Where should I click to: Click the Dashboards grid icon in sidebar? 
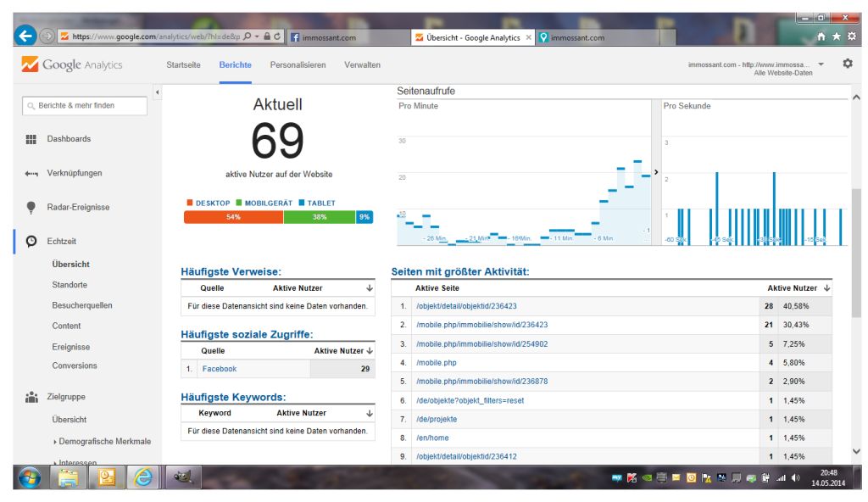click(x=31, y=139)
